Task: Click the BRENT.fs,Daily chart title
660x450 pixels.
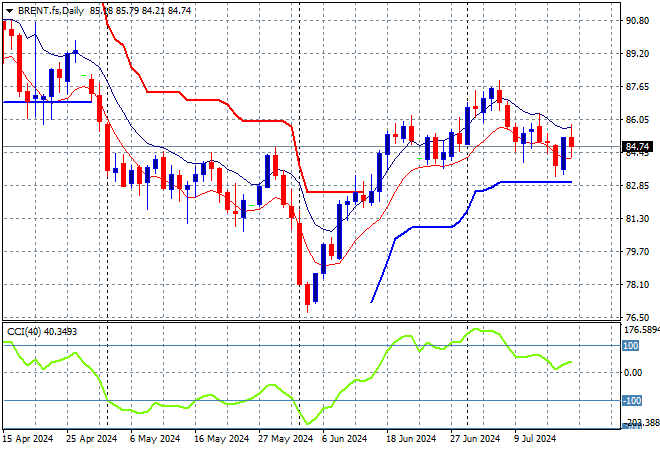Action: pyautogui.click(x=50, y=8)
